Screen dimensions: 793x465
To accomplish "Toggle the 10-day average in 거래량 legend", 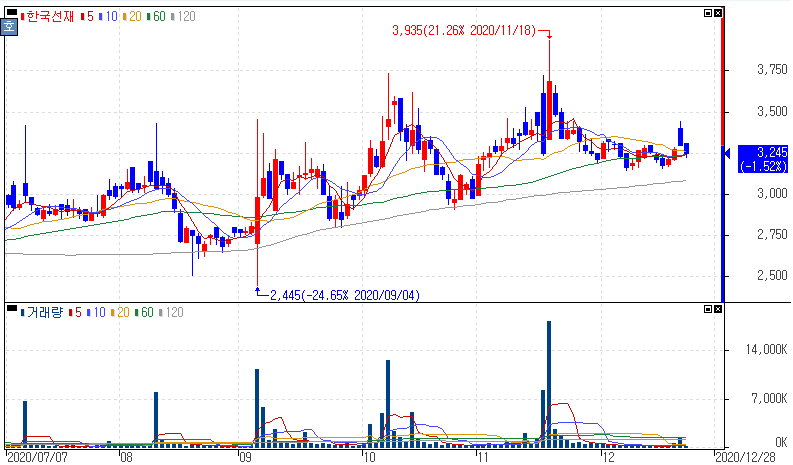I will (x=96, y=313).
